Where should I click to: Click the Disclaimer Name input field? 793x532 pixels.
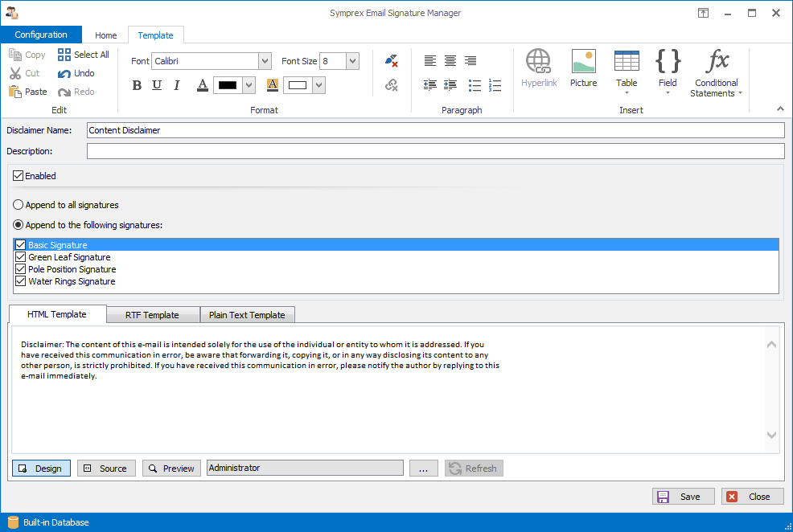coord(435,130)
